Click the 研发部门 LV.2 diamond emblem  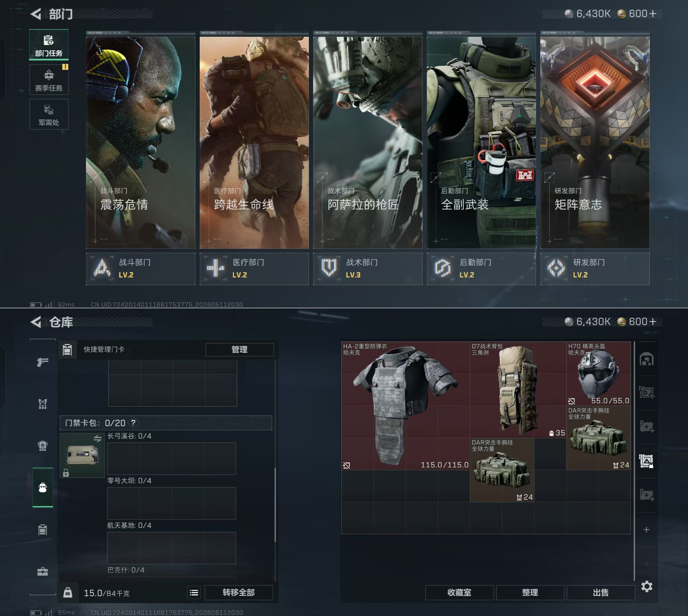[556, 268]
